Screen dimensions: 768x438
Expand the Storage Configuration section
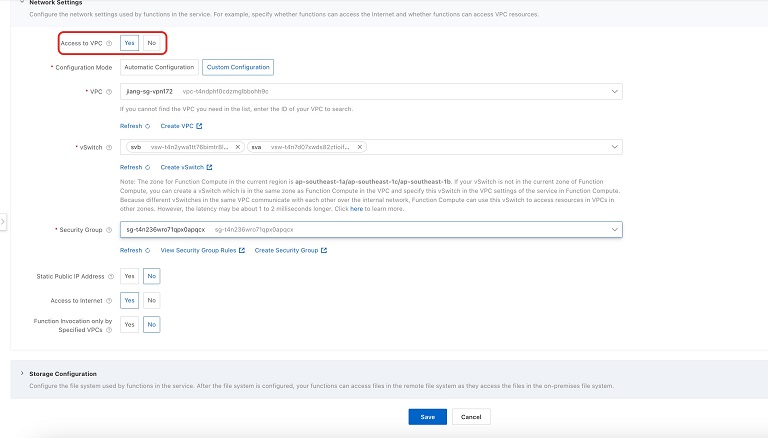point(22,373)
